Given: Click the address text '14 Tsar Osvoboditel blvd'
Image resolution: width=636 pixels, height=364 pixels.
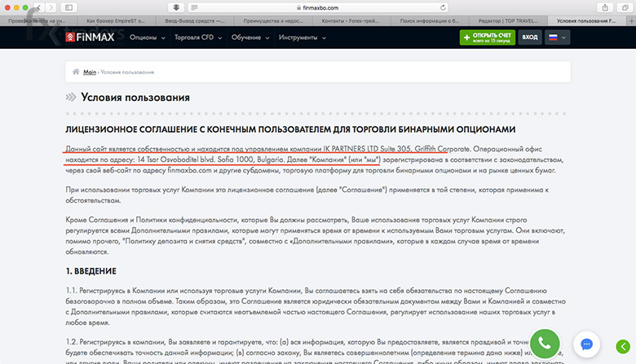Looking at the screenshot, I should [x=175, y=160].
